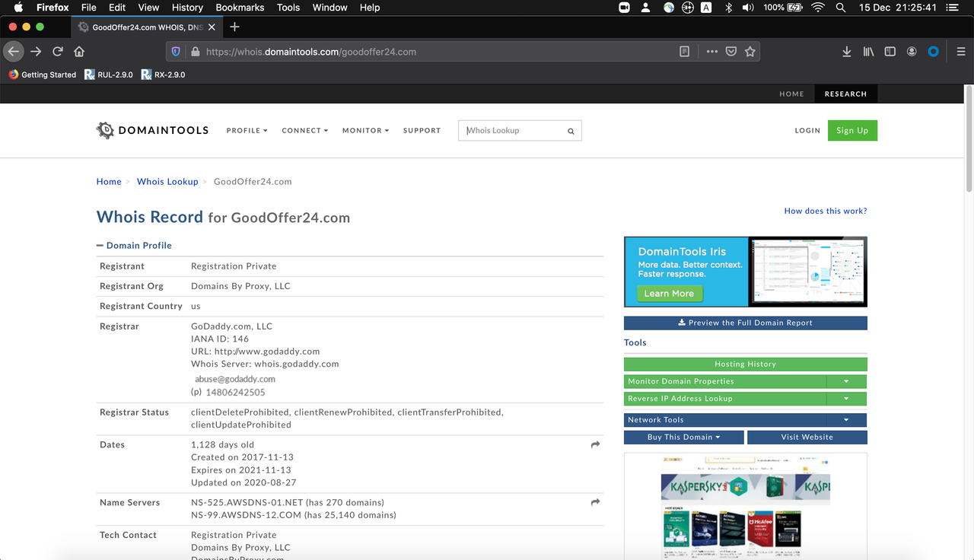Click the Firefox back arrow button
Viewport: 974px width, 560px height.
pos(14,52)
